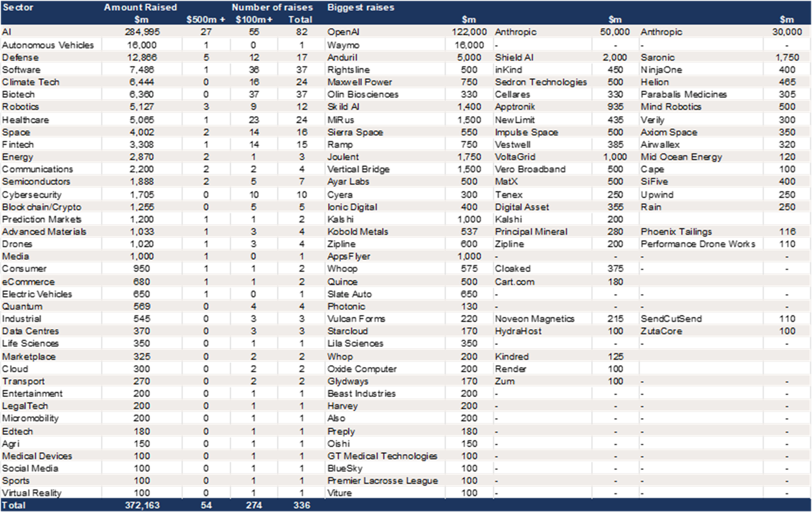Click the 'Digital Asset' cell
Viewport: 812px width, 512px height.
point(522,207)
